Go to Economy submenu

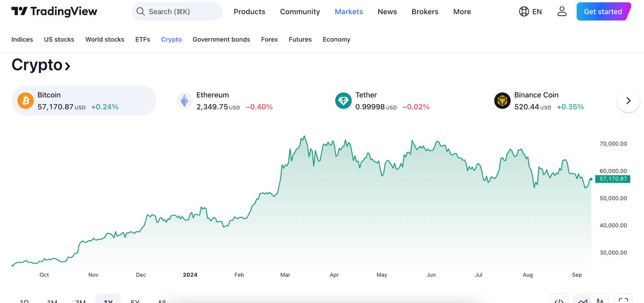[x=336, y=40]
